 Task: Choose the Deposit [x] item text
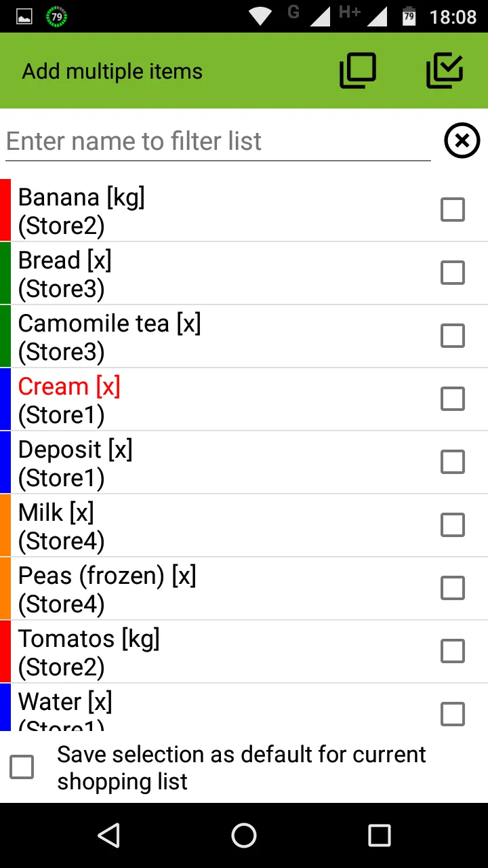pos(75,450)
